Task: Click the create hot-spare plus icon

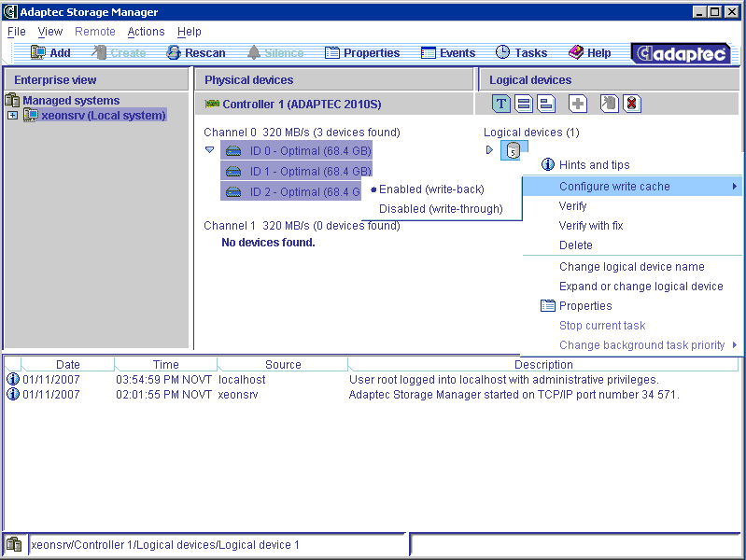Action: (578, 104)
